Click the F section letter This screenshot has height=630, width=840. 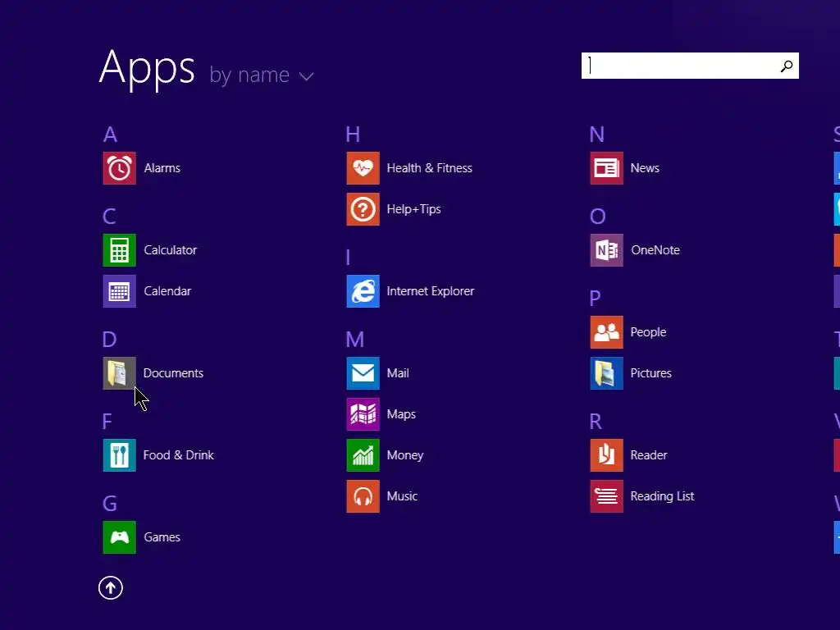point(107,422)
